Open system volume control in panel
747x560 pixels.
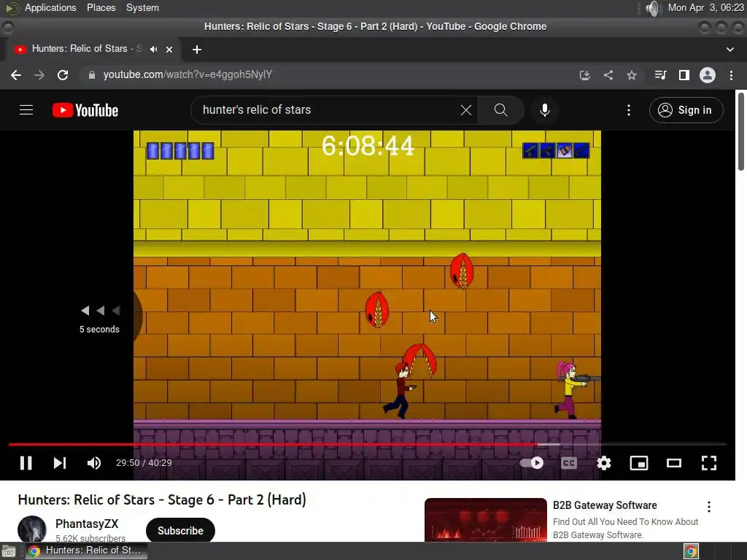tap(653, 8)
